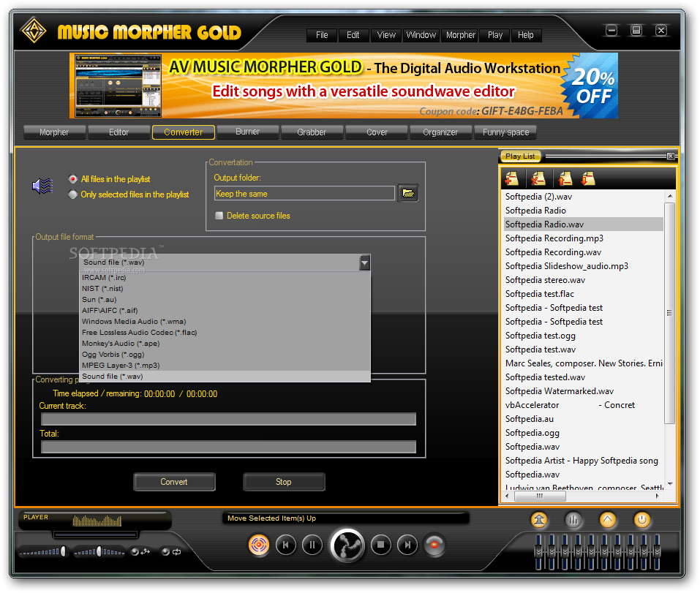The width and height of the screenshot is (700, 593).
Task: Start recording with red button
Action: coord(434,545)
